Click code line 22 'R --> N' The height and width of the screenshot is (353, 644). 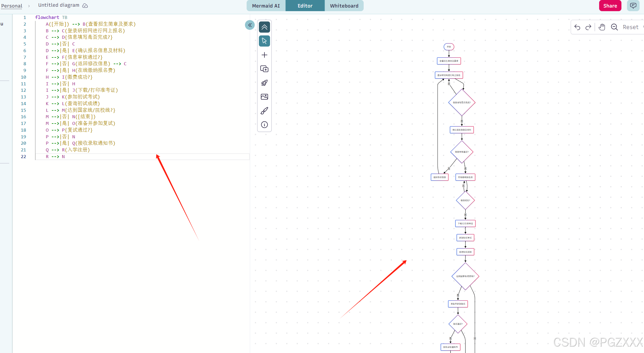pos(55,156)
